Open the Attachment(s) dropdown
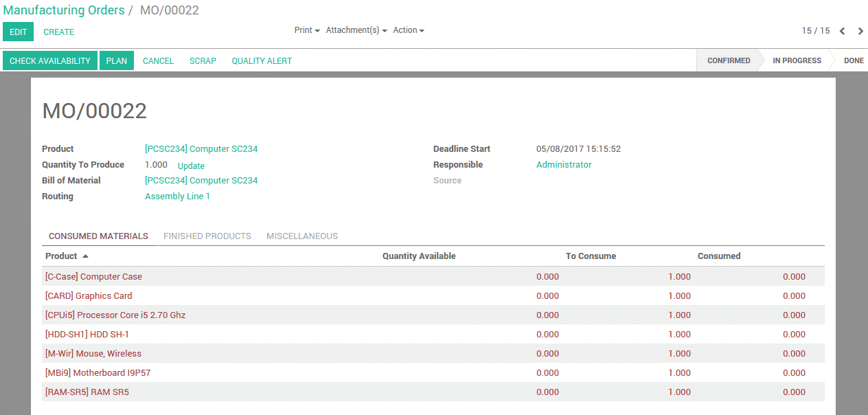 click(356, 30)
